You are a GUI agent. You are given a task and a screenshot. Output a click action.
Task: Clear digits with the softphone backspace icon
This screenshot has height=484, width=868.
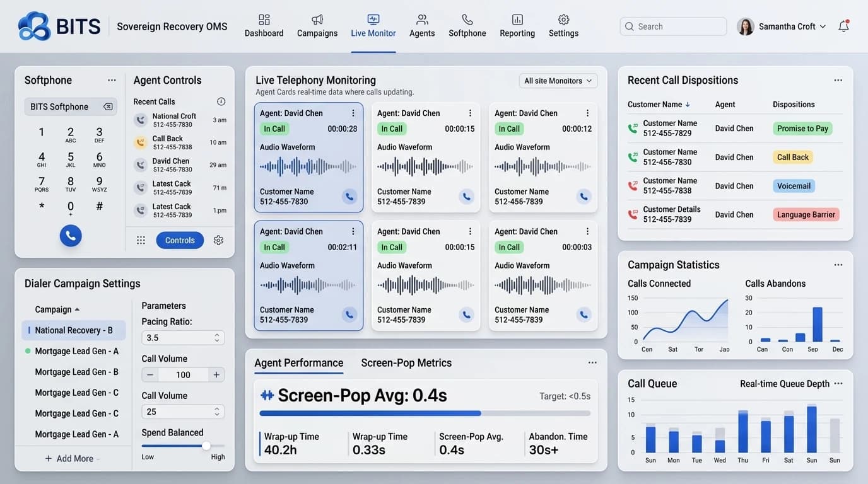point(108,107)
